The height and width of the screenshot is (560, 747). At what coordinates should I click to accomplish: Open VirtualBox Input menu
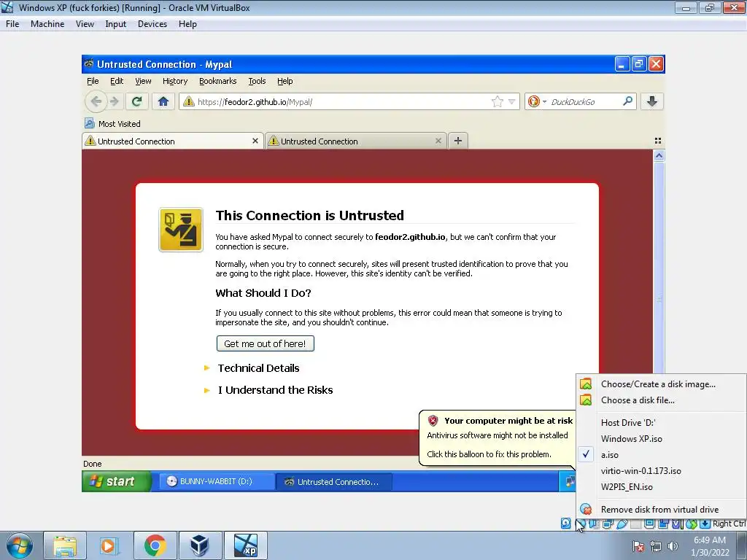point(116,24)
